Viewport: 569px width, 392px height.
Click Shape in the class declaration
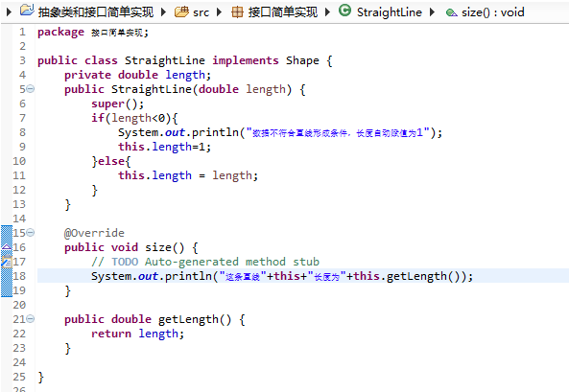(x=302, y=60)
